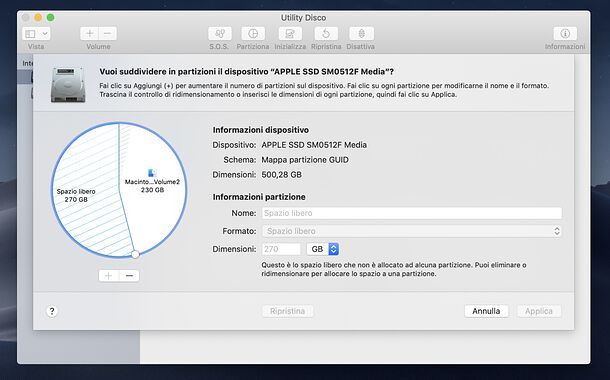
Task: Click the add Volume plus icon in toolbar
Action: click(x=89, y=33)
